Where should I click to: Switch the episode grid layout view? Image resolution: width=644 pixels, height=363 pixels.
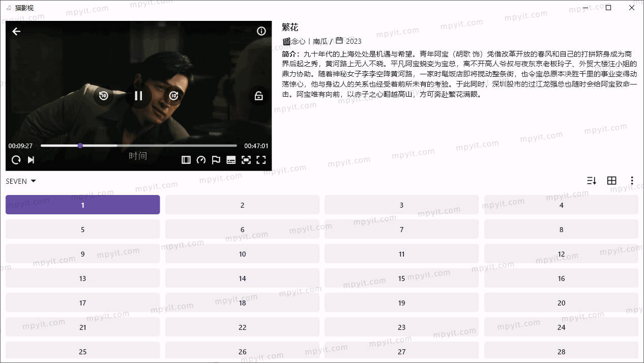click(x=612, y=181)
